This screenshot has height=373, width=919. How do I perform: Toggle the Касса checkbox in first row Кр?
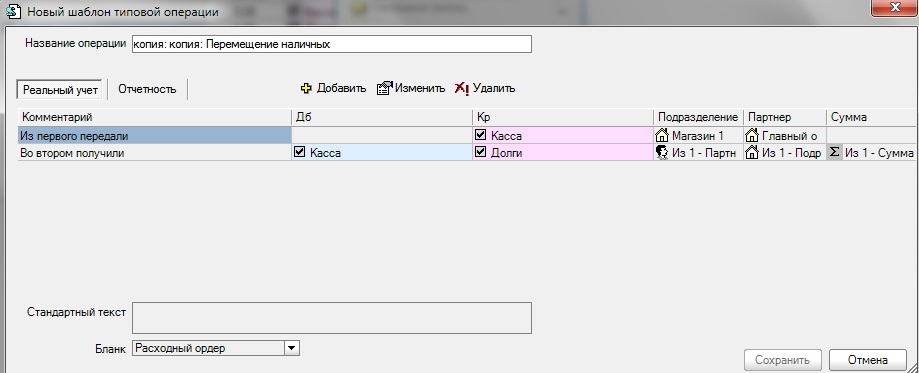pyautogui.click(x=481, y=135)
